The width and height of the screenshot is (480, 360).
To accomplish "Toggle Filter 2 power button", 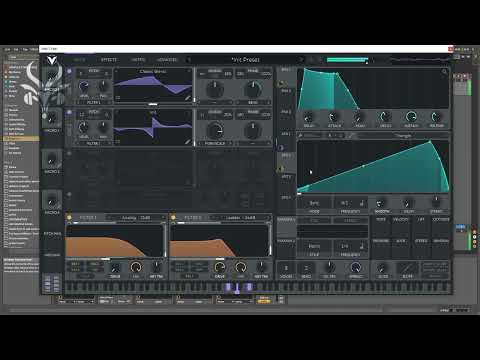I will (x=173, y=218).
